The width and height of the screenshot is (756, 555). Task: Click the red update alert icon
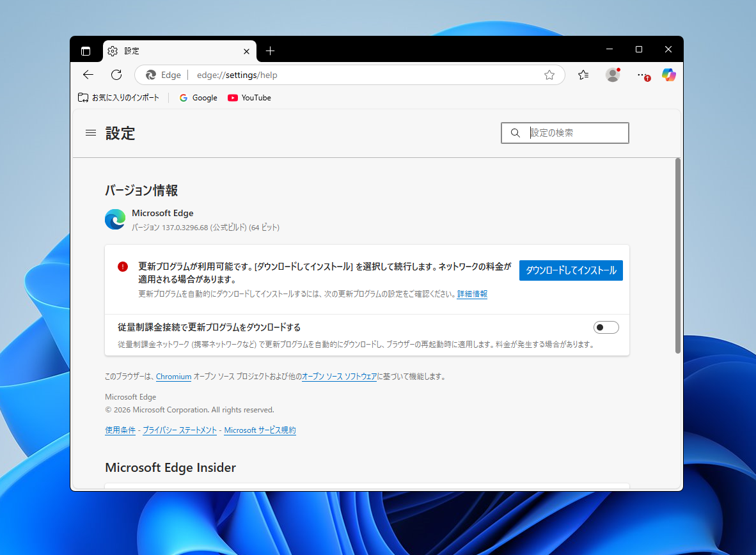pos(123,267)
